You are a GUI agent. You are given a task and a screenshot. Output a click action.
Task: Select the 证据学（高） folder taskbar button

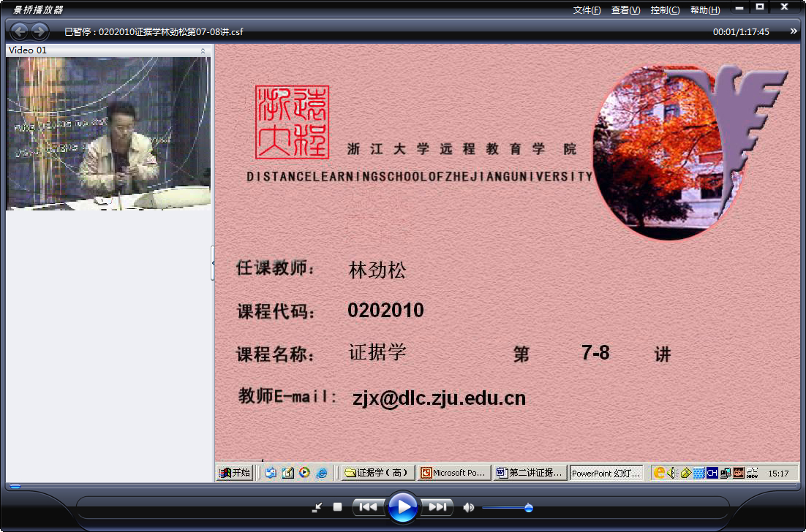click(378, 472)
